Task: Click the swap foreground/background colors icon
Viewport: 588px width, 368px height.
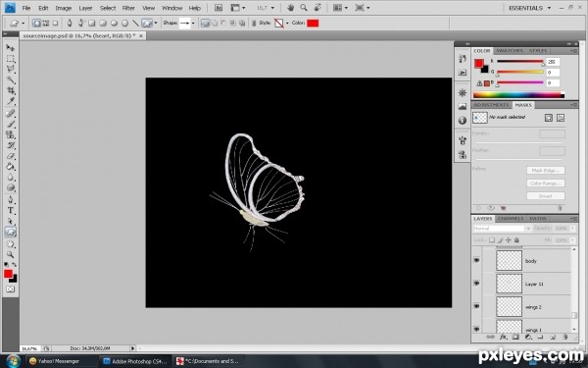Action: pyautogui.click(x=15, y=265)
